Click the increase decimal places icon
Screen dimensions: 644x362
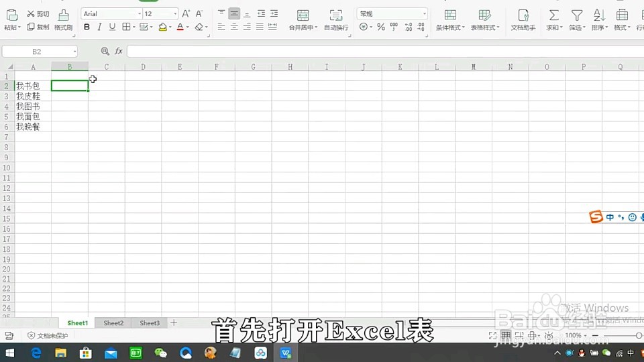(409, 27)
